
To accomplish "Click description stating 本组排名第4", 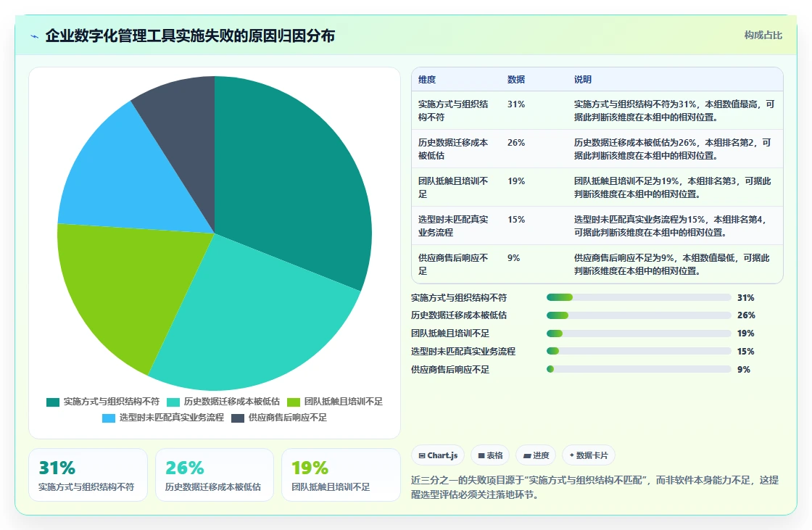I will tap(671, 225).
